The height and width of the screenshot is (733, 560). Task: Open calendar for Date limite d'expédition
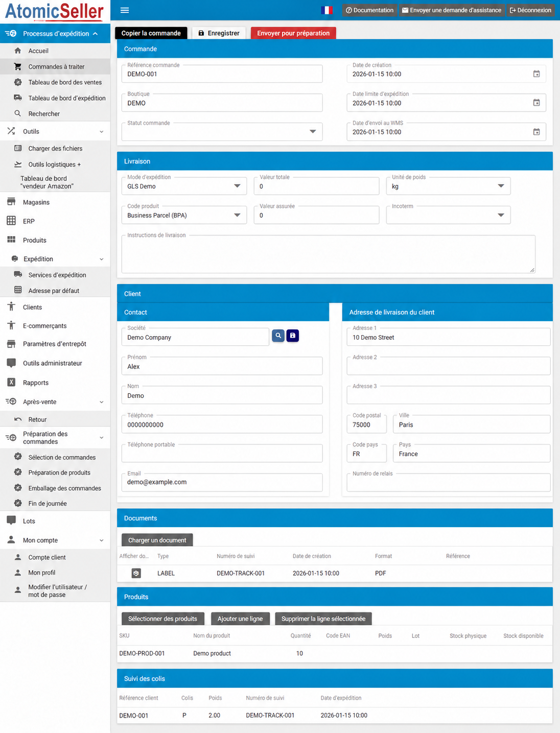536,103
